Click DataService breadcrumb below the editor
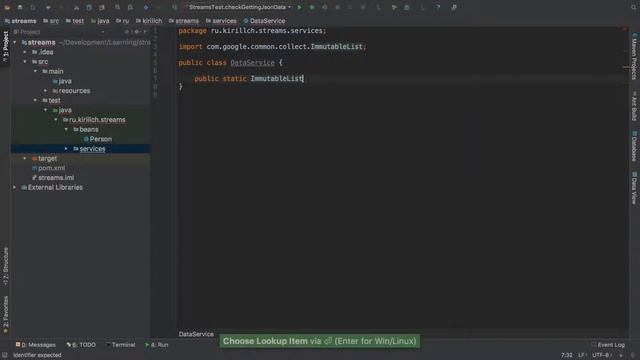The height and width of the screenshot is (360, 640). point(196,334)
